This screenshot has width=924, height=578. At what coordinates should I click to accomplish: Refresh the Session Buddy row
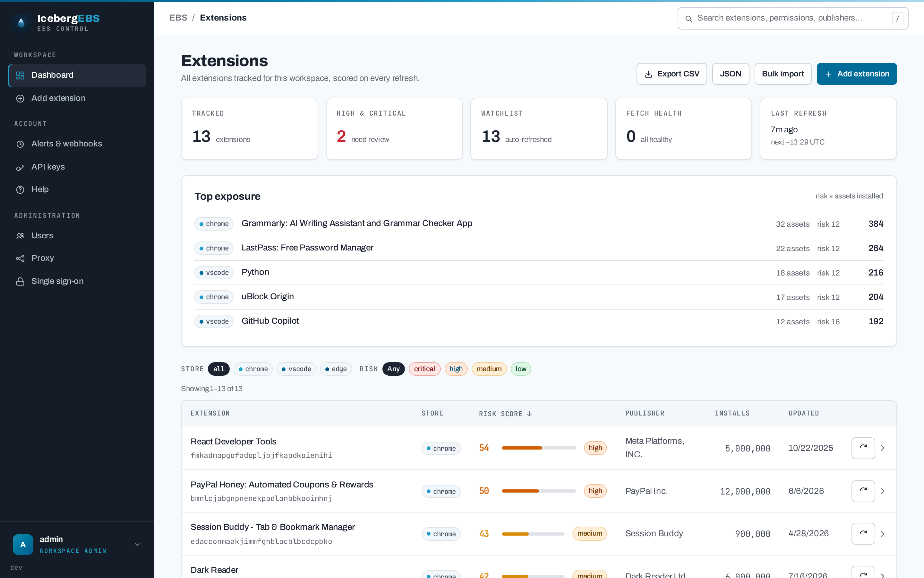point(863,534)
